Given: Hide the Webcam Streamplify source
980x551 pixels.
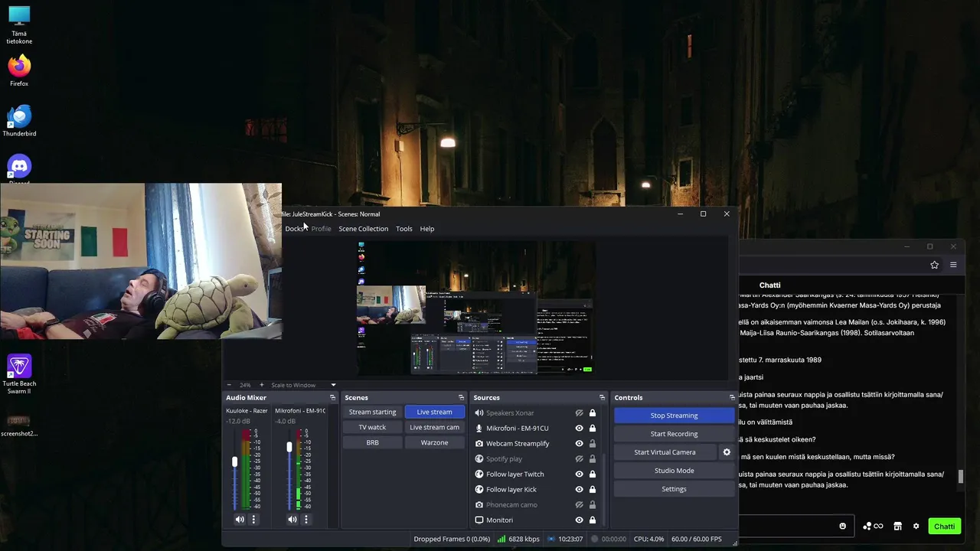Looking at the screenshot, I should pyautogui.click(x=580, y=444).
